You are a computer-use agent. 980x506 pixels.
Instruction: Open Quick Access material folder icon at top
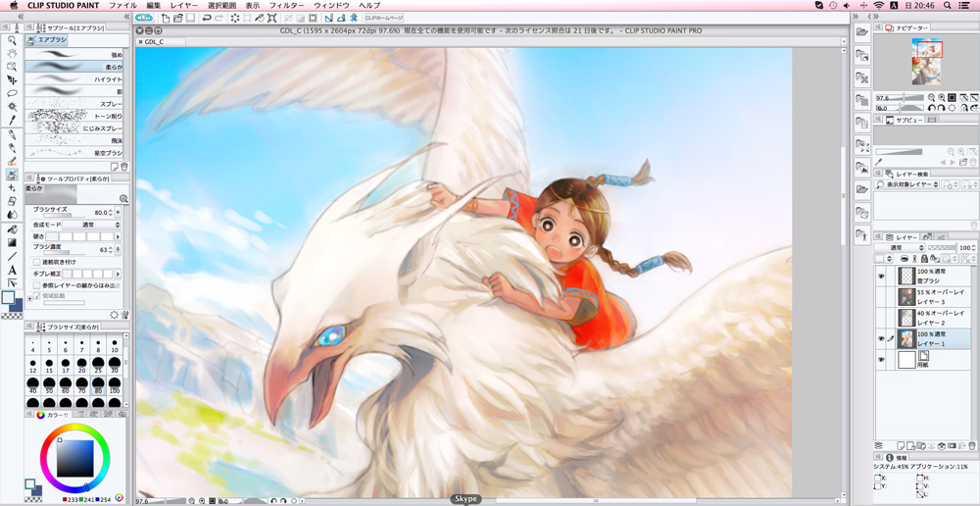(861, 31)
